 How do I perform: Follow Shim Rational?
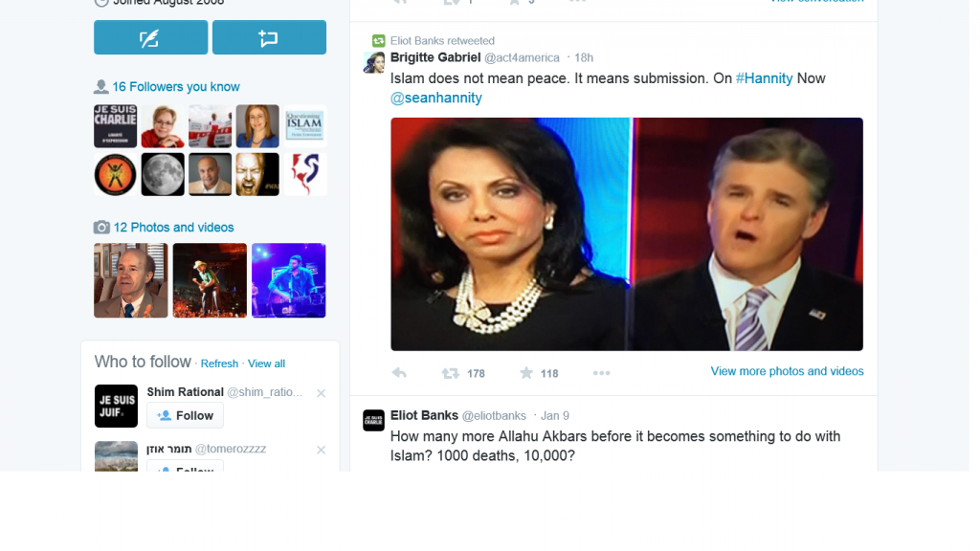pyautogui.click(x=185, y=415)
